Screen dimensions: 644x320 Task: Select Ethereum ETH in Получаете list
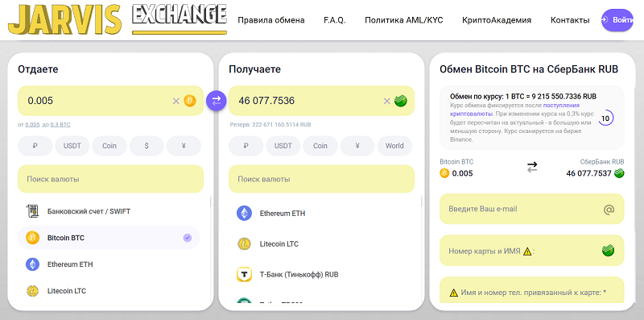point(320,214)
